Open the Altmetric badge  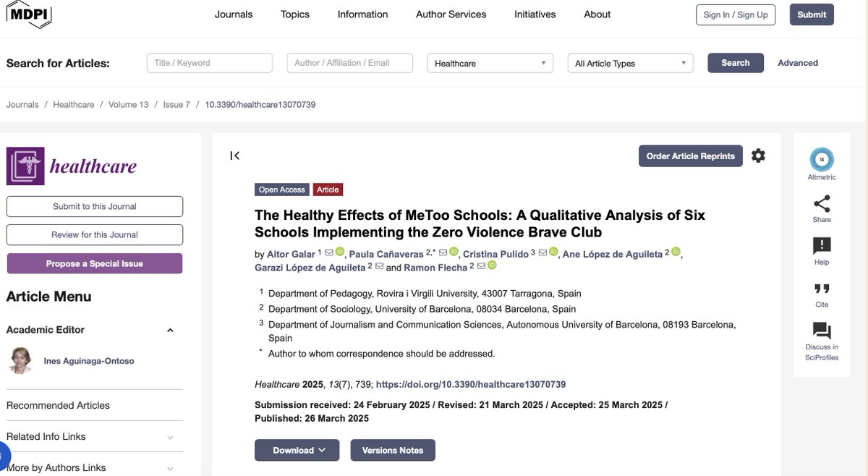822,159
